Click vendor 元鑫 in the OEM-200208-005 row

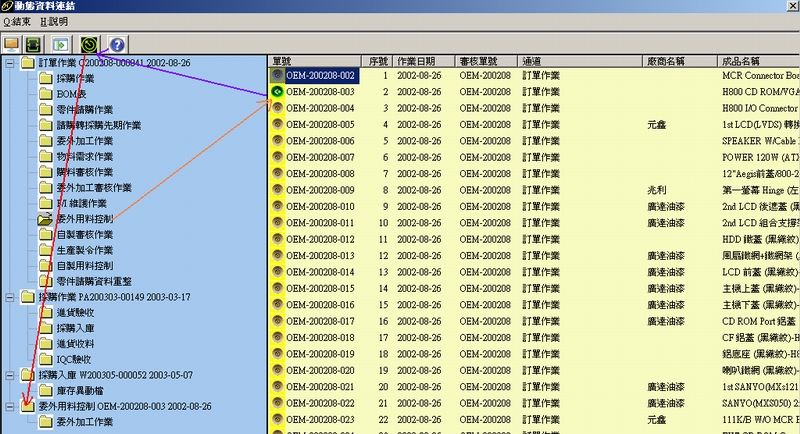click(x=656, y=124)
